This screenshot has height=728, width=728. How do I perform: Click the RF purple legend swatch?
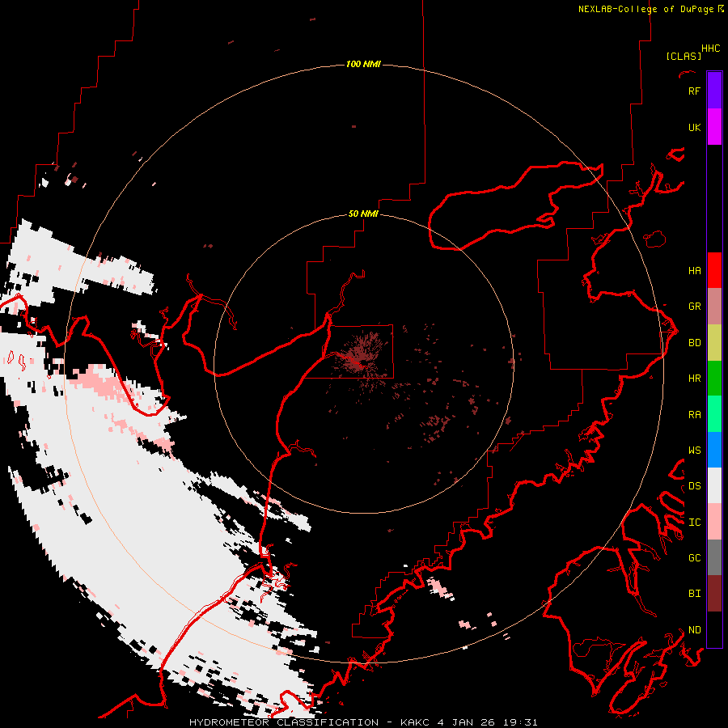[x=714, y=91]
